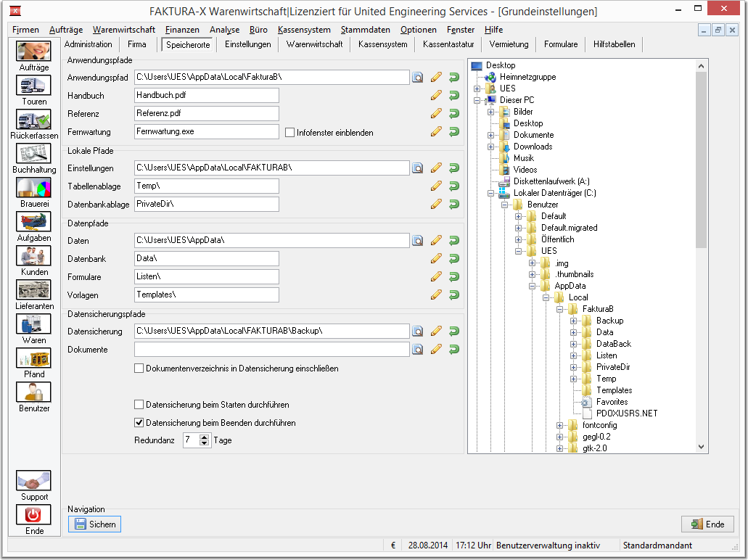Expand the Backup folder in tree
This screenshot has height=560, width=748.
tap(573, 321)
